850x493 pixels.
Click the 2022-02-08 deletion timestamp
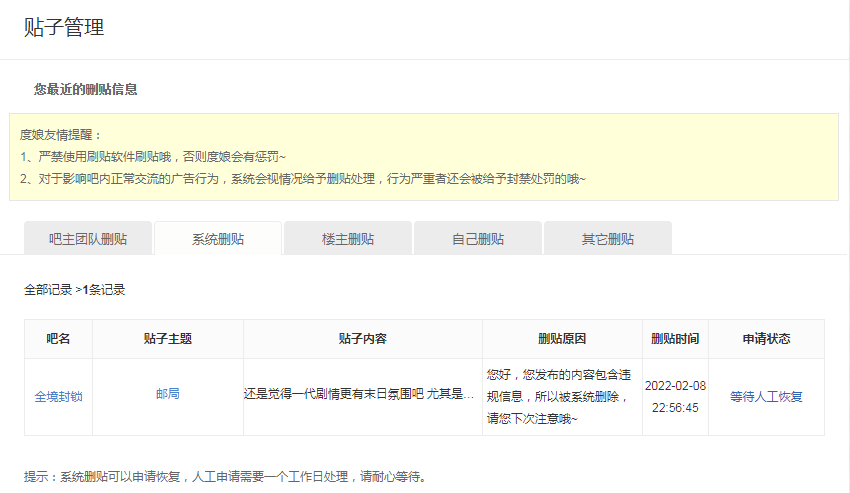pyautogui.click(x=675, y=396)
